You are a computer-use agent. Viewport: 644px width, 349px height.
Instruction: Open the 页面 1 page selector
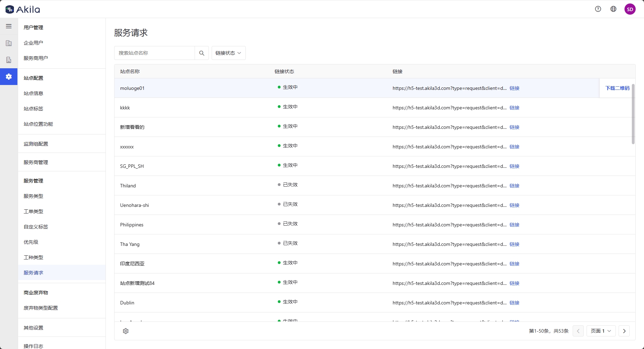click(x=601, y=331)
